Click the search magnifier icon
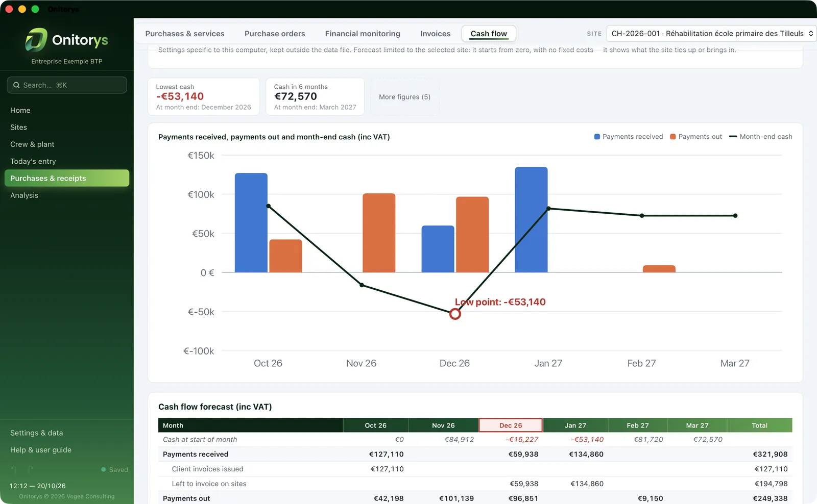The height and width of the screenshot is (504, 817). tap(16, 85)
